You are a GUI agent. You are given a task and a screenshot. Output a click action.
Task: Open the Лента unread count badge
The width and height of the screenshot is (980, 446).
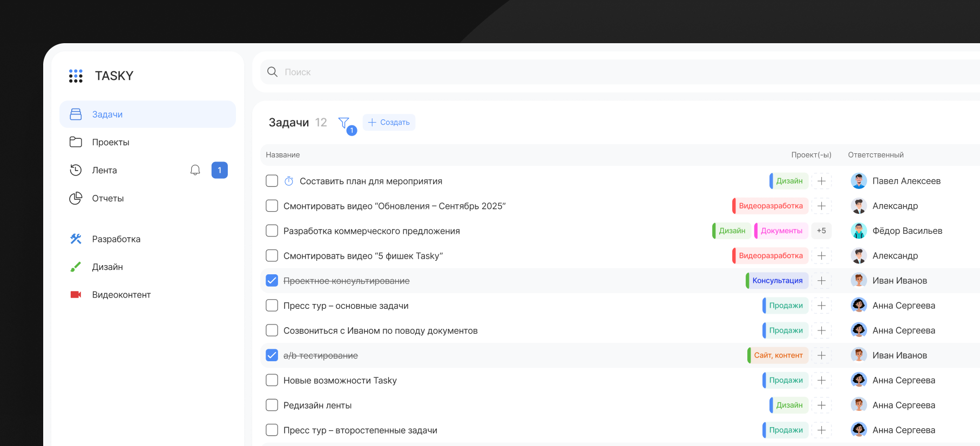tap(219, 170)
